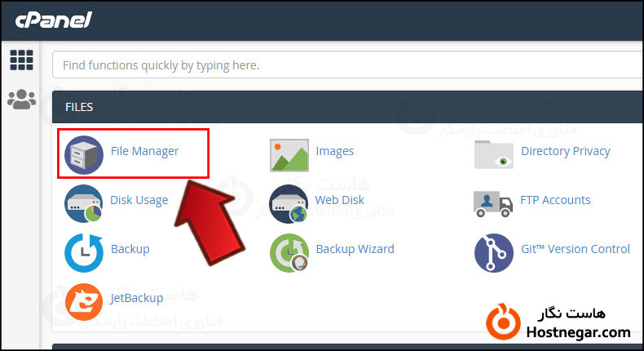Open the File Manager cabinet icon

coord(84,155)
